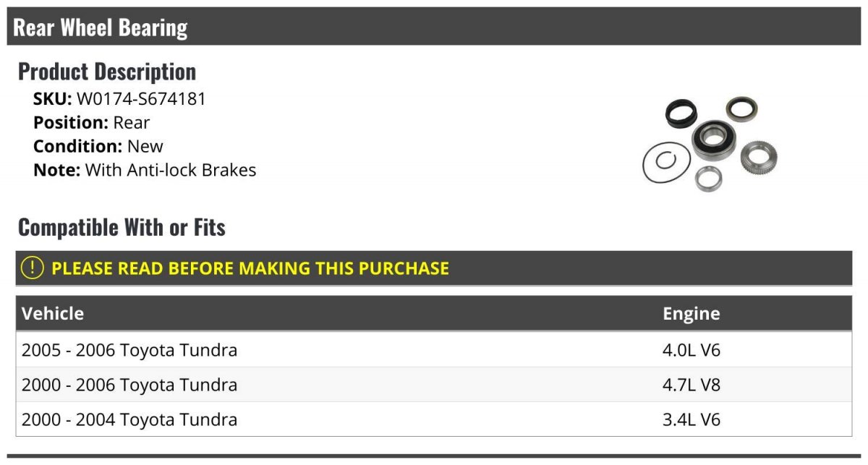Select the 2005 - 2006 Toyota Tundra row
Viewport: 868px width, 465px height.
coord(434,350)
